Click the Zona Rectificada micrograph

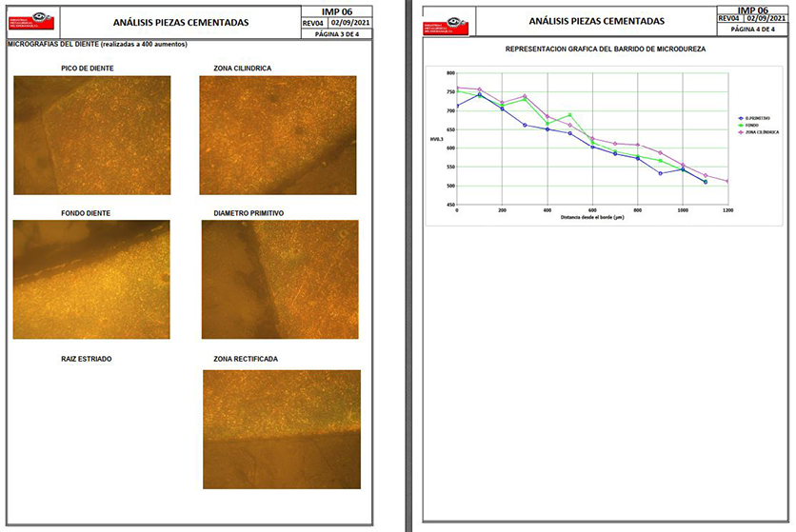[x=282, y=429]
